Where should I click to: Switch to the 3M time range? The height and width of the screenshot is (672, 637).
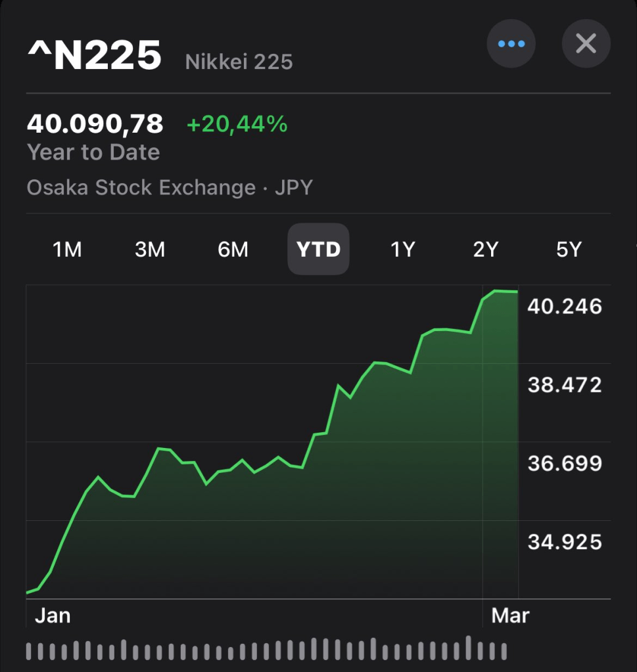(x=150, y=250)
